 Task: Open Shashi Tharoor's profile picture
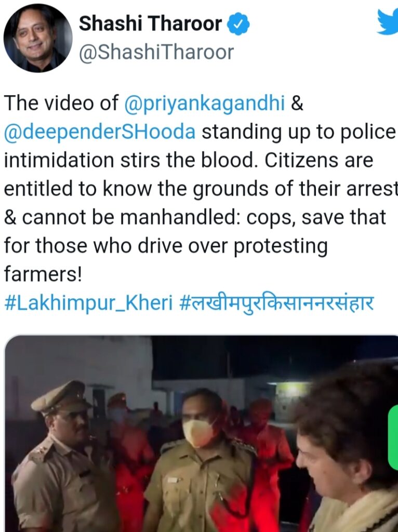tap(37, 38)
